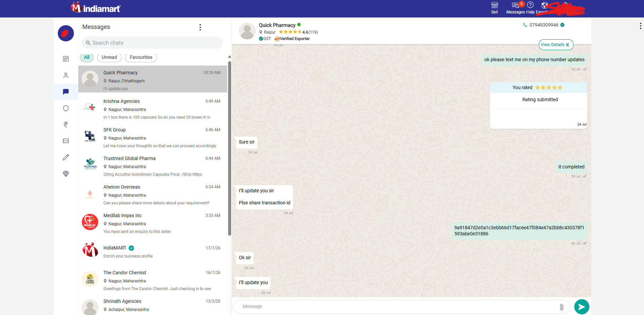The image size is (644, 315).
Task: Open the rupee payments icon in sidebar
Action: [x=66, y=125]
